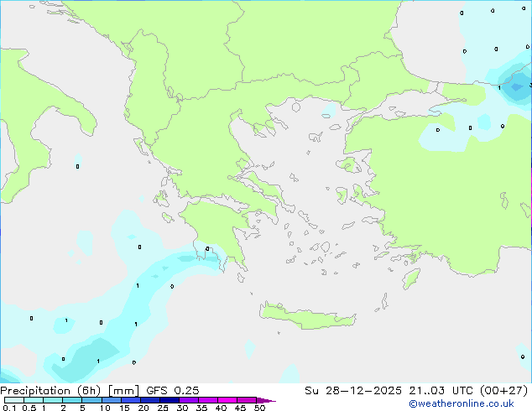Click the 'Su 28-12-2025' date text

(353, 391)
